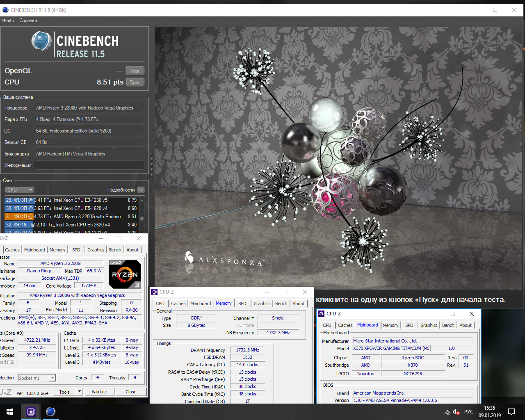Switch to CPU tab in right CPU-Z window

pyautogui.click(x=327, y=325)
